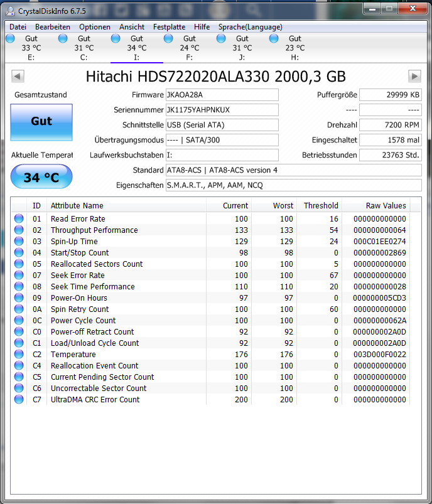
Task: Click the Seriennummer field
Action: pyautogui.click(x=222, y=110)
